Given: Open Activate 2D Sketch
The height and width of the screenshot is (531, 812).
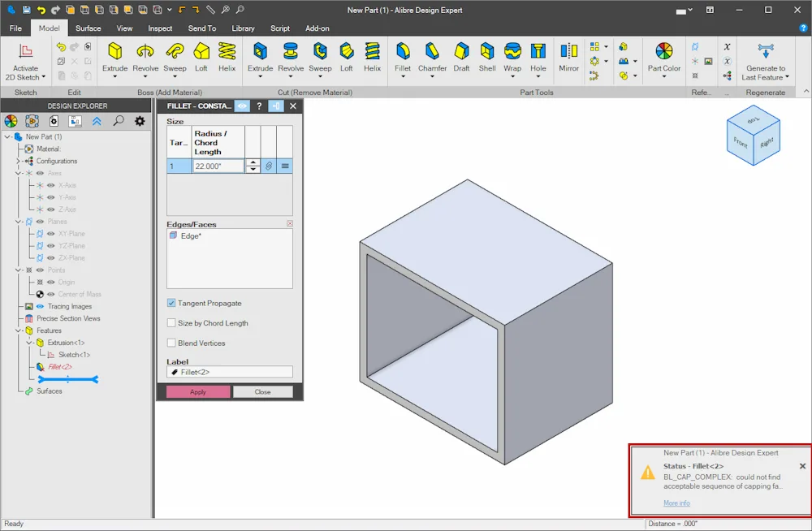Looking at the screenshot, I should 25,63.
